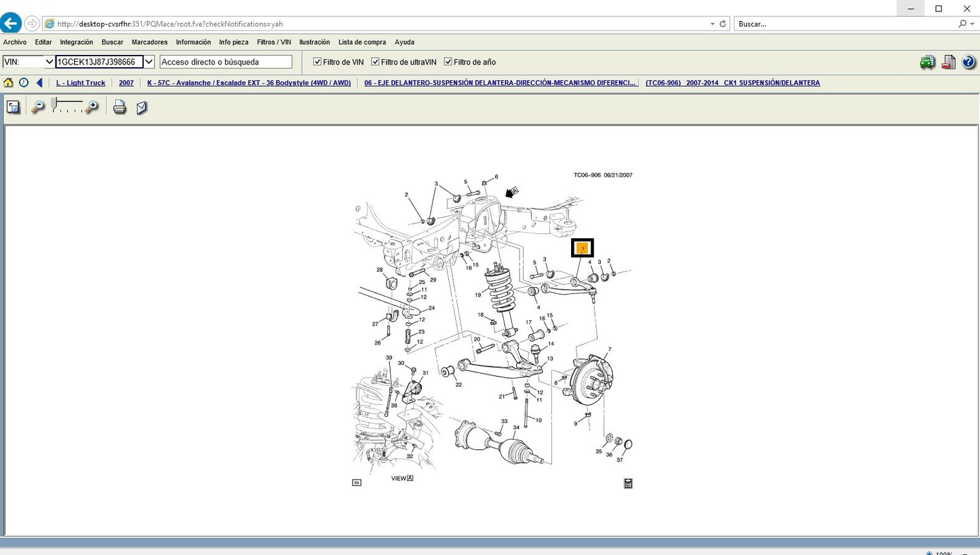Disable the Filtro de año checkbox
The height and width of the screenshot is (555, 980).
(448, 62)
